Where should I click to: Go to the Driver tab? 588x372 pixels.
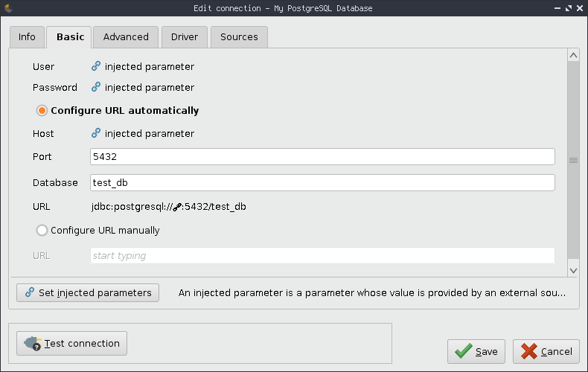(x=184, y=37)
